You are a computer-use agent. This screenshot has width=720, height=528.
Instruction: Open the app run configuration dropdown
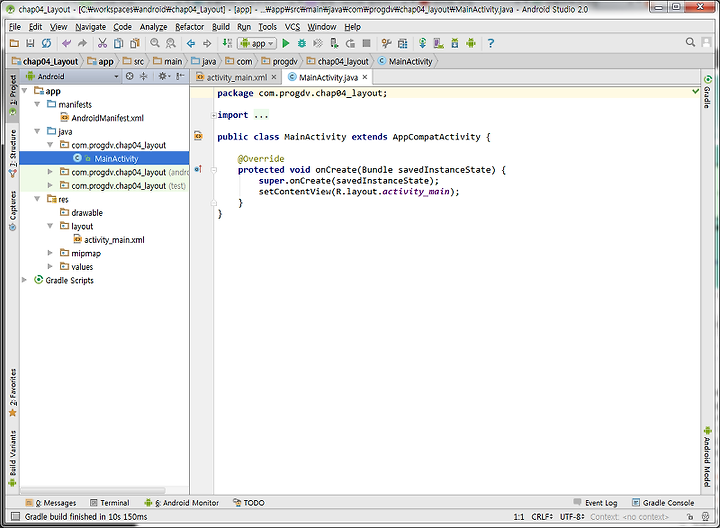click(257, 43)
